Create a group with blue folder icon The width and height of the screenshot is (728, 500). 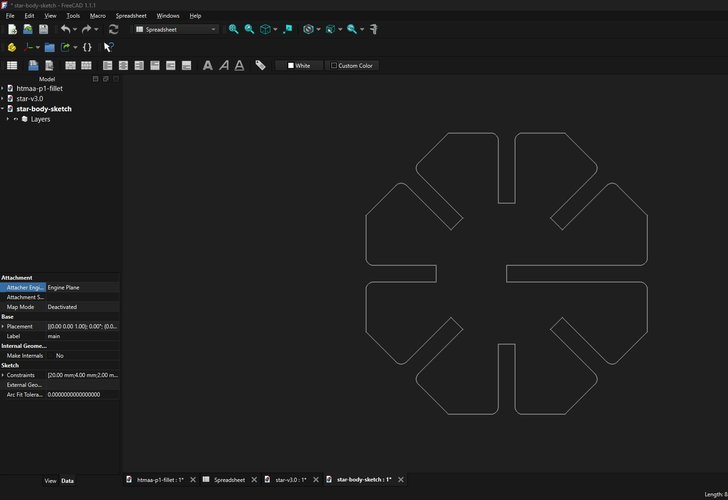[50, 47]
